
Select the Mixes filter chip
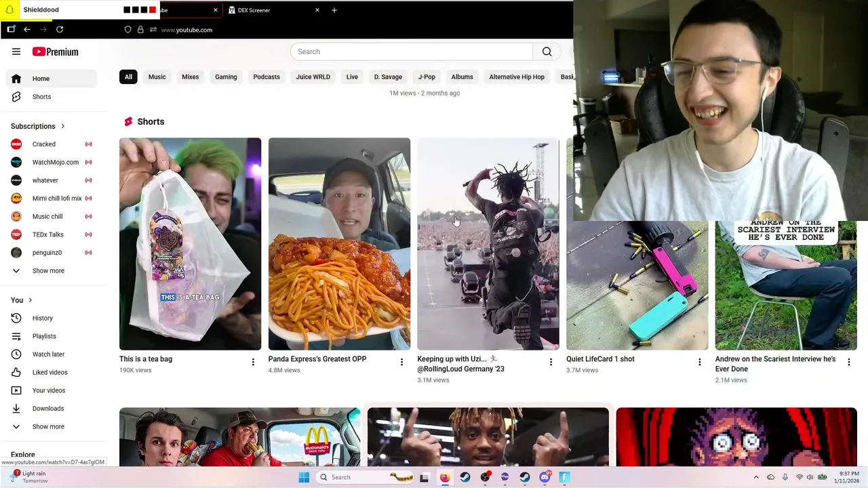point(190,77)
